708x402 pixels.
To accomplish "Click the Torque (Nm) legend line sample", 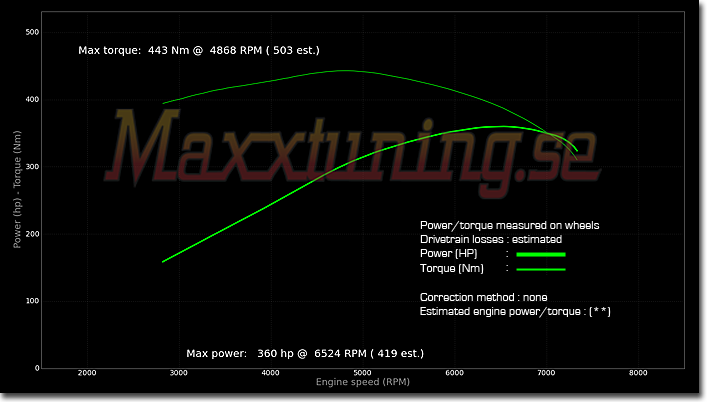I will (540, 269).
